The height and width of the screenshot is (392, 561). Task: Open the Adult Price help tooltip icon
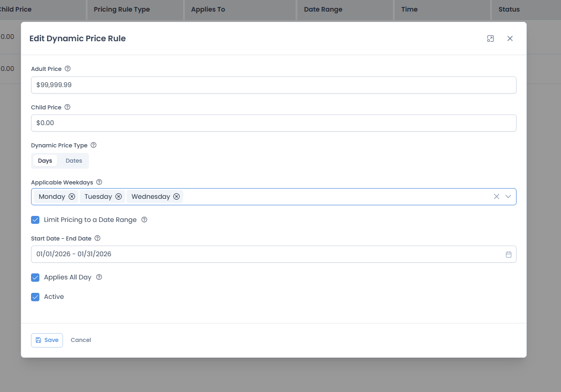point(68,69)
